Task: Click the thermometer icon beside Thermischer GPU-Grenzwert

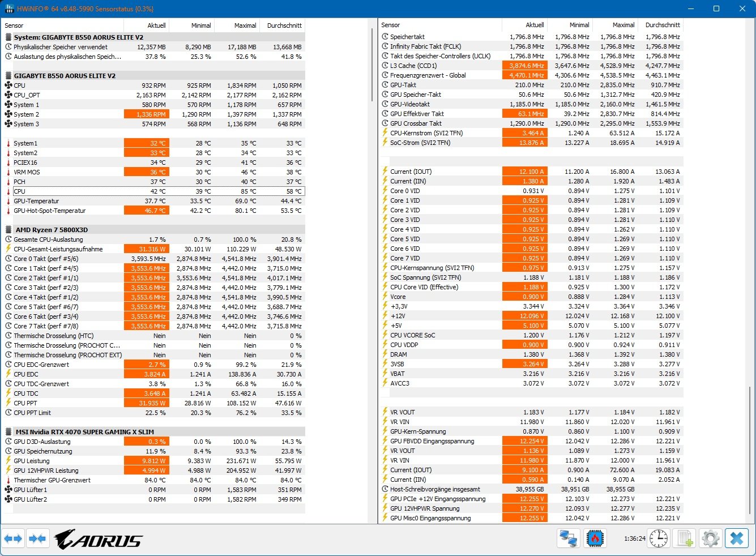Action: 8,480
